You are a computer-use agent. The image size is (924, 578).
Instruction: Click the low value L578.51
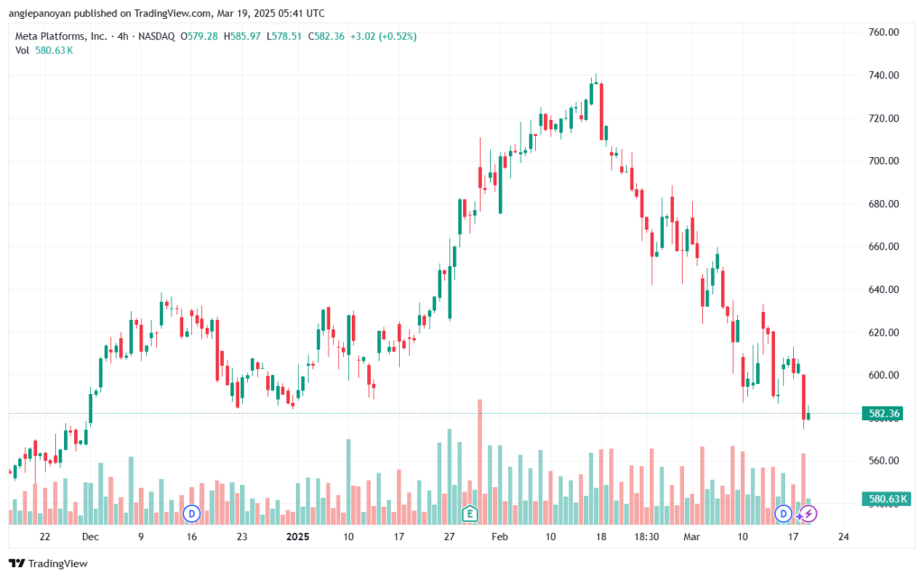coord(284,36)
